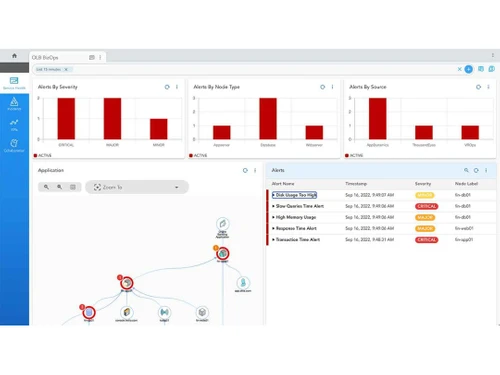This screenshot has height=375, width=500.
Task: Select the Online Banking Application topology node
Action: pos(223,224)
